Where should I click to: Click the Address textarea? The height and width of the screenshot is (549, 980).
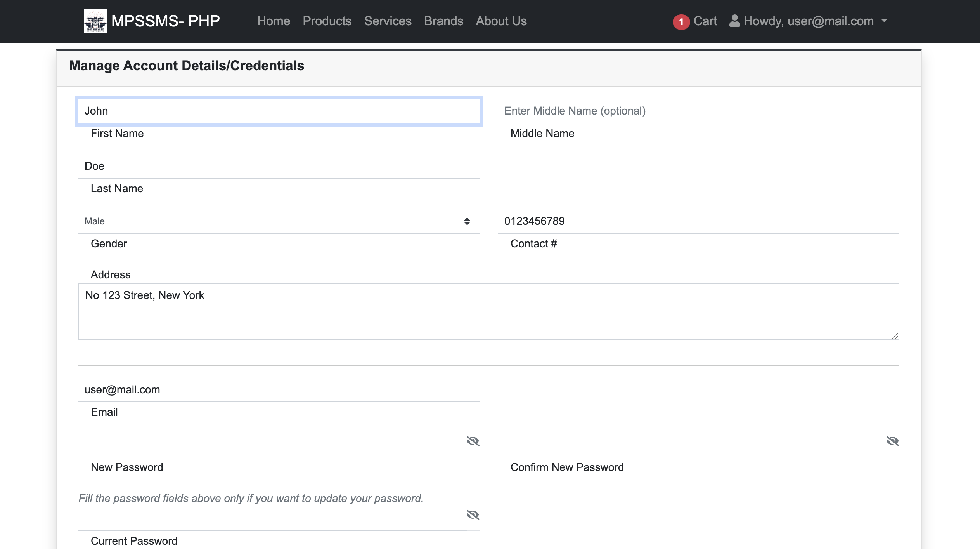[489, 312]
